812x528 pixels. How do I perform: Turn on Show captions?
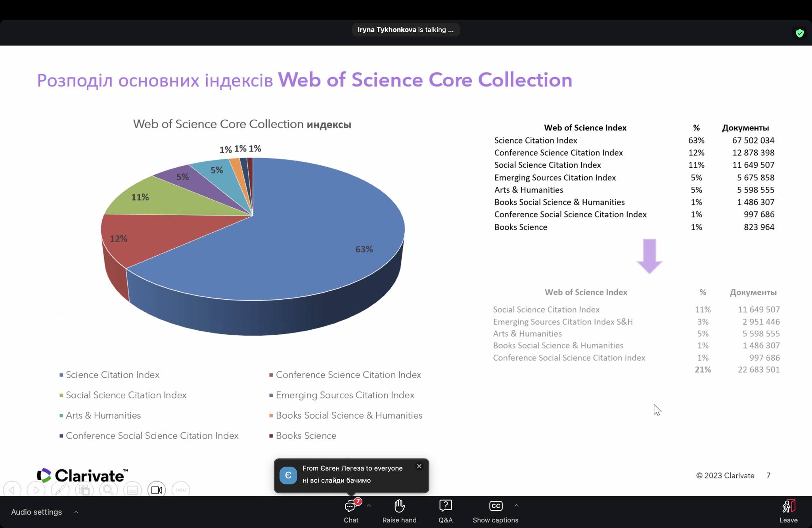coord(496,511)
